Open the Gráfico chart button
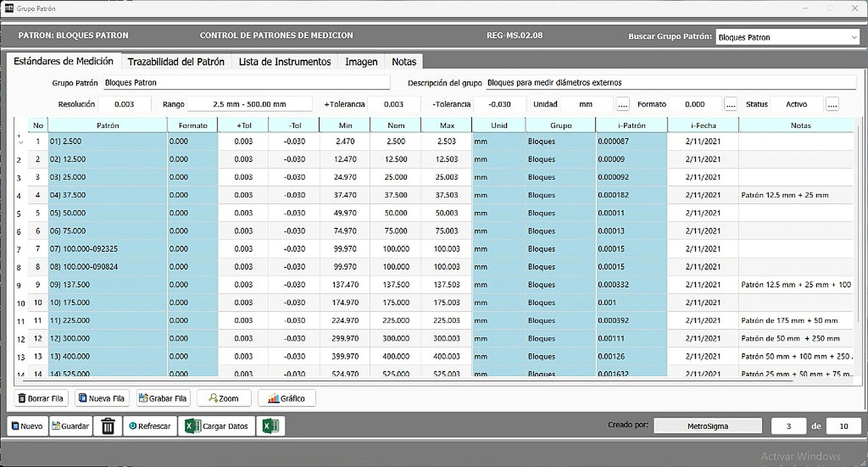868x467 pixels. click(x=286, y=398)
